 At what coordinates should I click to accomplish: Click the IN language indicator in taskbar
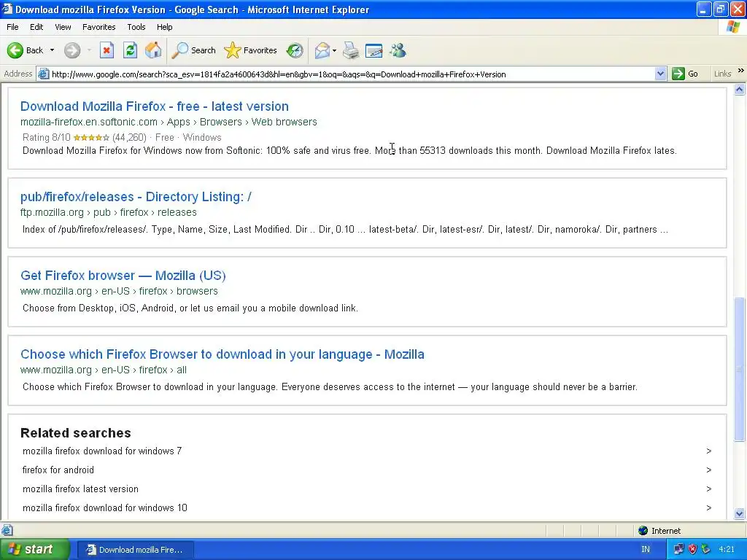pos(646,550)
